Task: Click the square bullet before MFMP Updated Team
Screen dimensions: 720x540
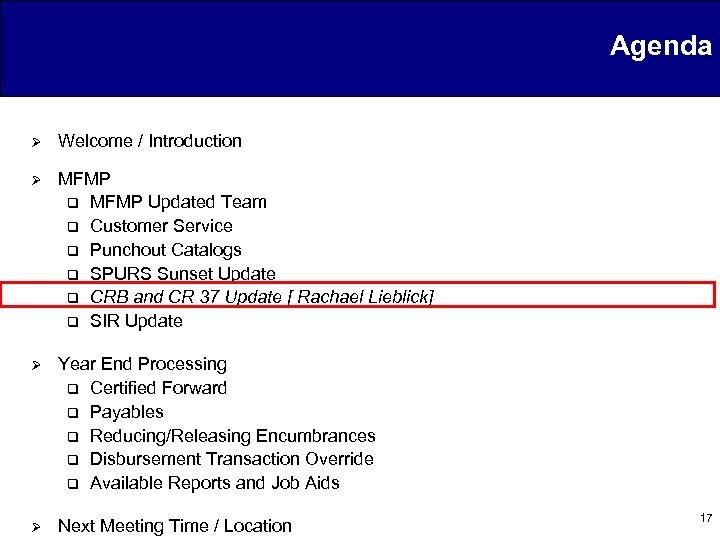Action: 73,203
